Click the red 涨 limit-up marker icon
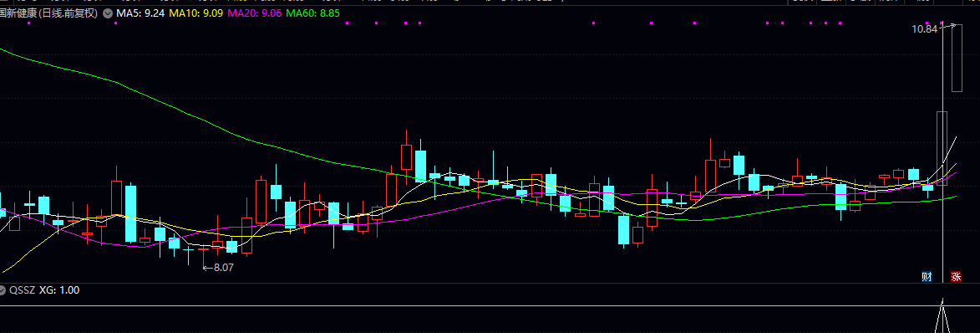Image resolution: width=980 pixels, height=333 pixels. pos(956,276)
